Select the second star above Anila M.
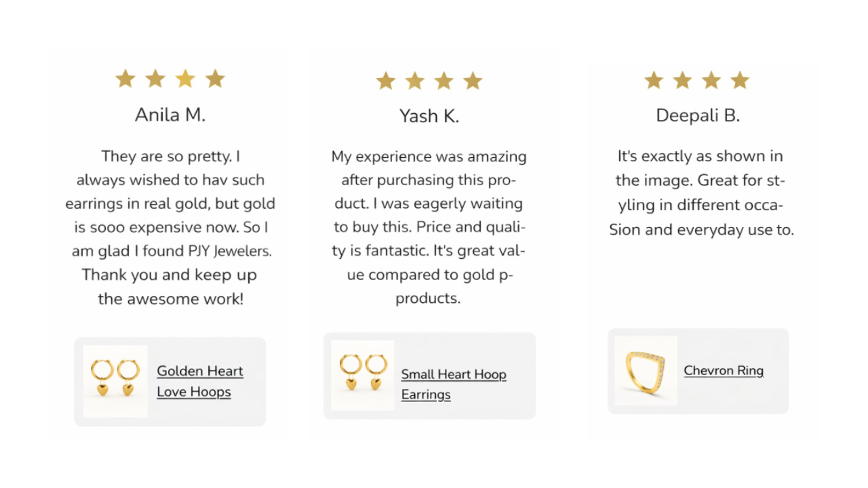The image size is (868, 488). (155, 79)
